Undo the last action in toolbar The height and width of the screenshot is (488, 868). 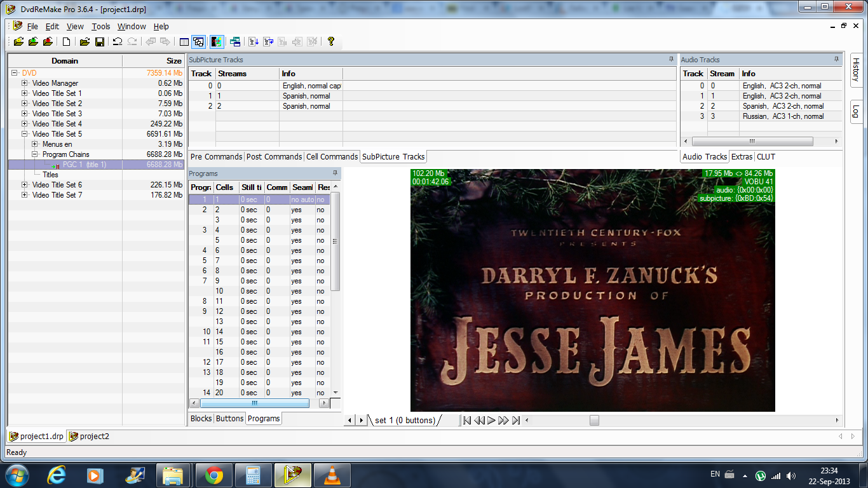tap(118, 42)
